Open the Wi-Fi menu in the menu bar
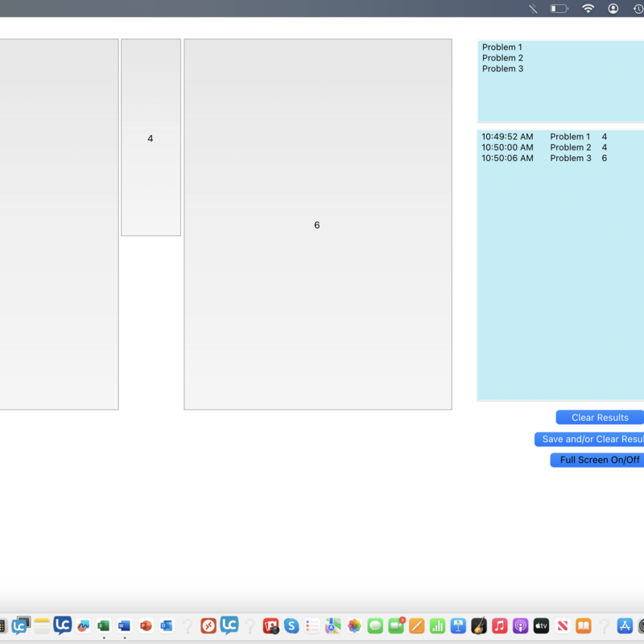644x644 pixels. [588, 9]
